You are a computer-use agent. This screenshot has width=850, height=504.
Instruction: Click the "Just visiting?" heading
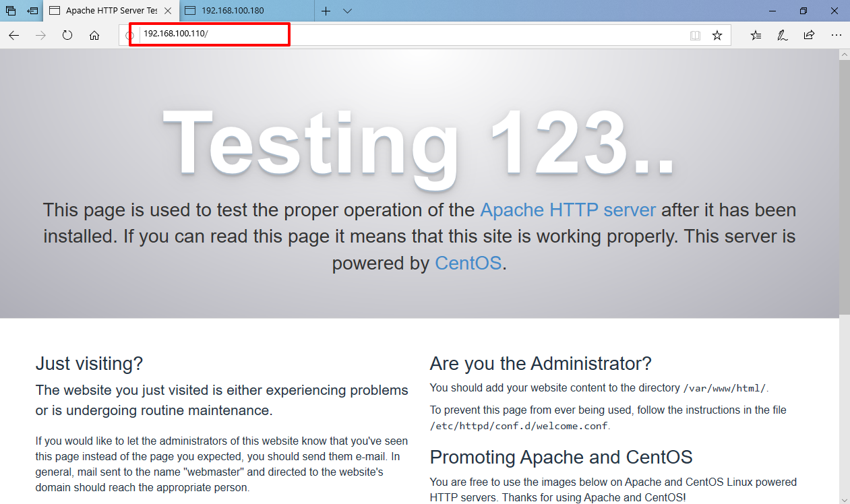tap(89, 364)
